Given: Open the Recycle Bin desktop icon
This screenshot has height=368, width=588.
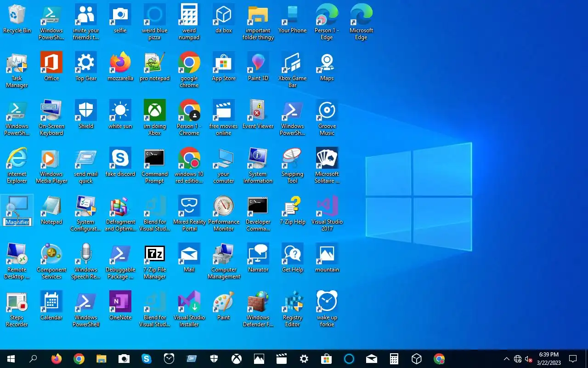Looking at the screenshot, I should (17, 19).
